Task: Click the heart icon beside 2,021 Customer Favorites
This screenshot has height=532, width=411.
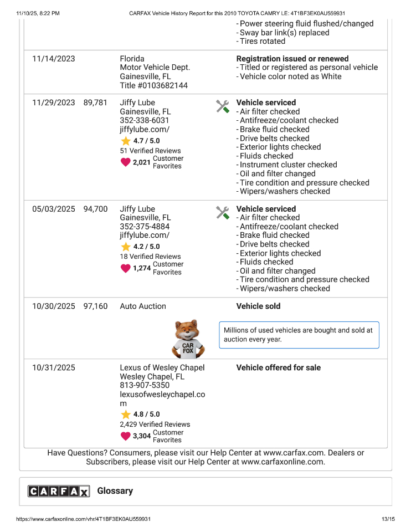Action: pos(126,162)
